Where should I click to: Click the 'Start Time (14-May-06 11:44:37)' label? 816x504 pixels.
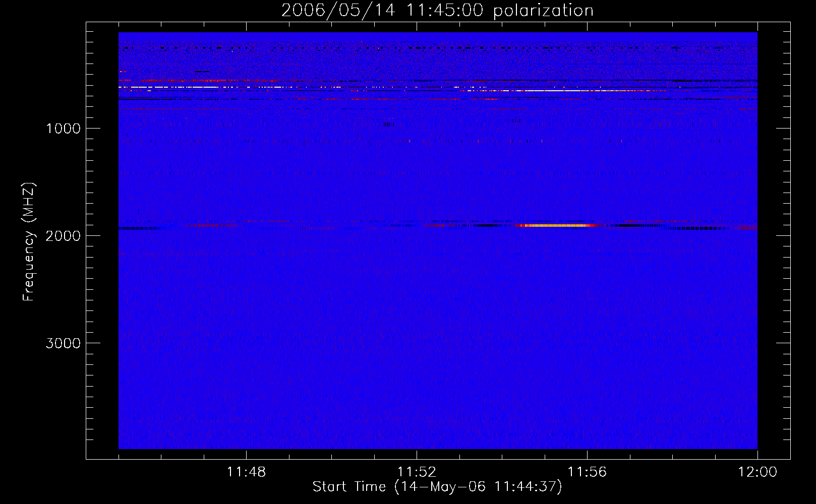point(437,487)
